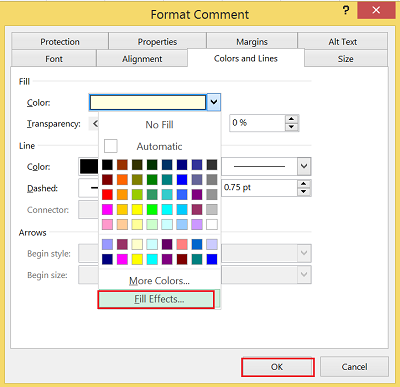Open the Properties tab
This screenshot has height=387, width=400.
pos(157,41)
